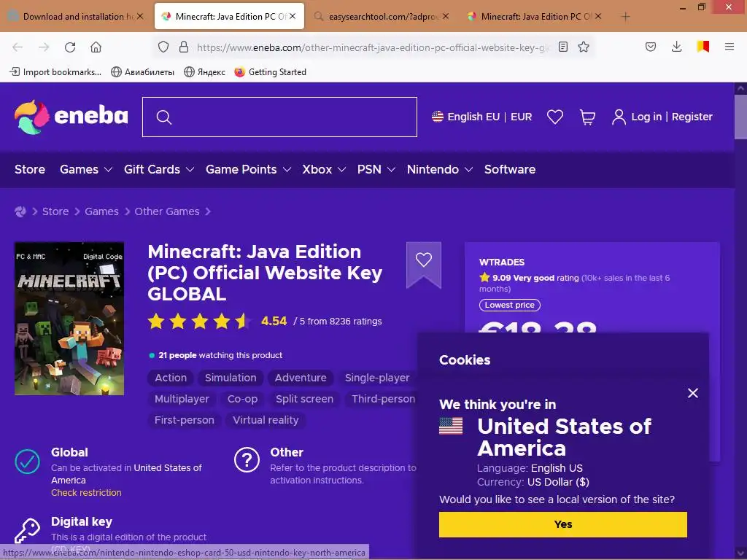747x560 pixels.
Task: Select the Co-op tag
Action: (x=242, y=399)
